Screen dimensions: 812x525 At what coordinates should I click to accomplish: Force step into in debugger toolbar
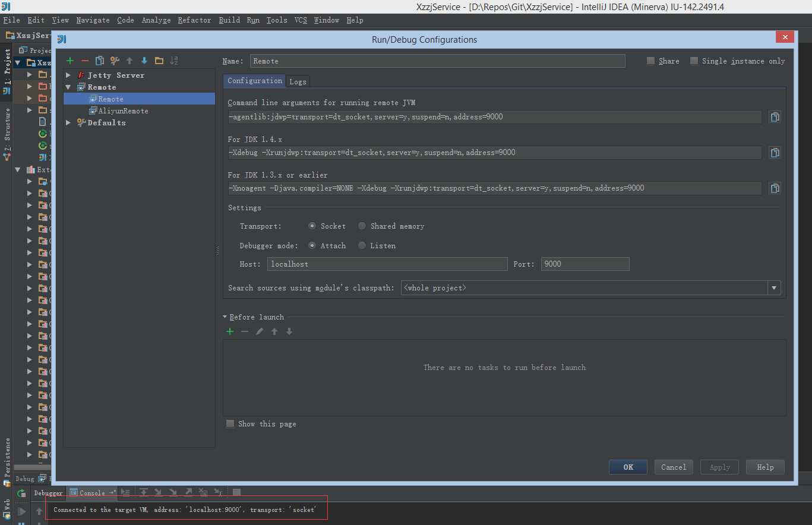tap(173, 492)
